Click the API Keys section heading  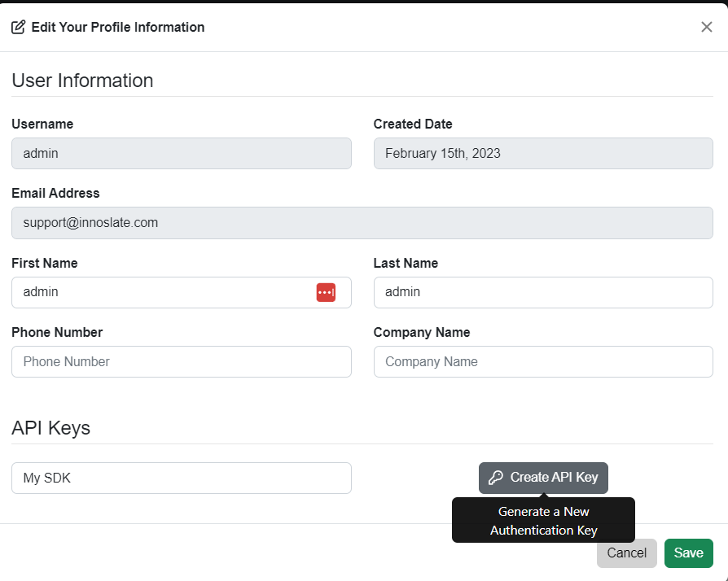coord(50,428)
